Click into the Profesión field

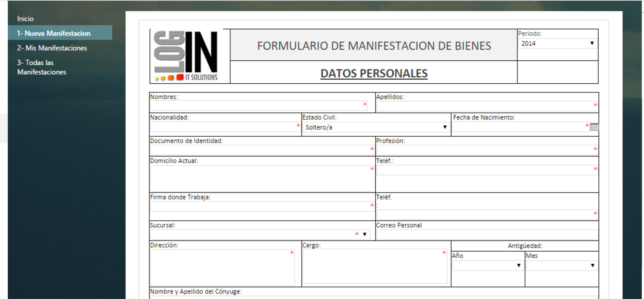click(487, 150)
